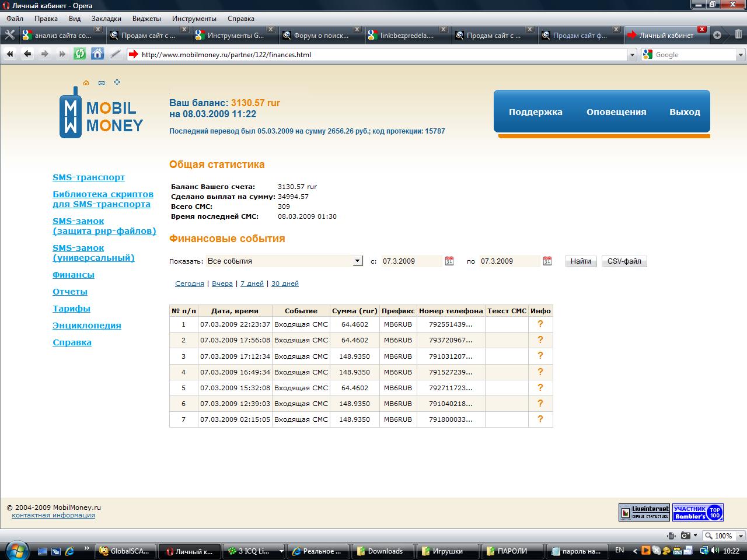Open the Финансы sidebar link
Image resolution: width=747 pixels, height=560 pixels.
pos(74,275)
